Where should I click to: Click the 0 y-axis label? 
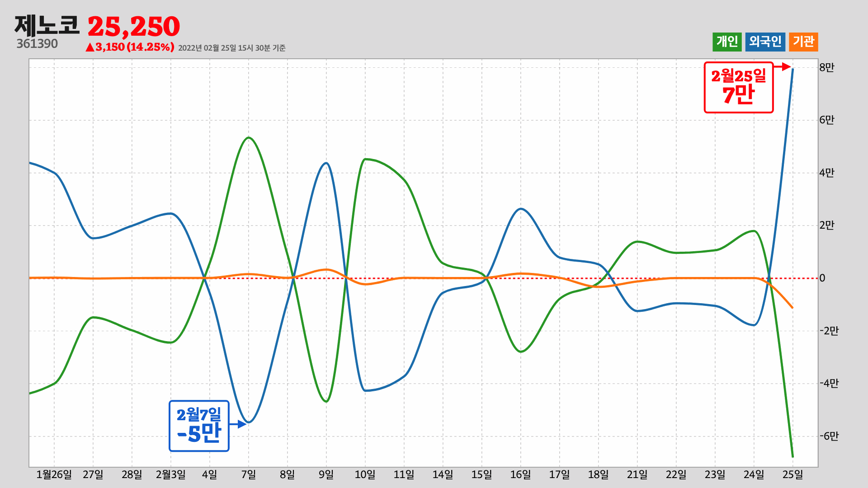[822, 278]
